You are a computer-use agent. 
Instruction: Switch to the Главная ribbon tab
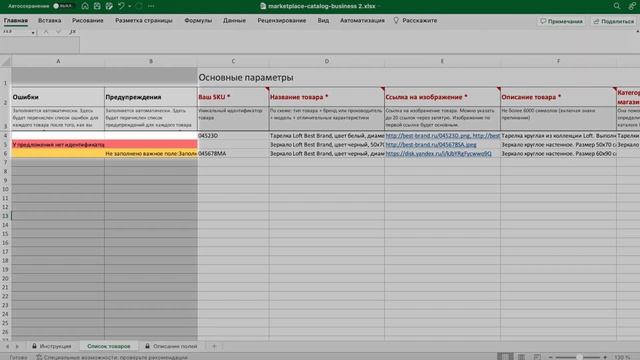pyautogui.click(x=16, y=20)
